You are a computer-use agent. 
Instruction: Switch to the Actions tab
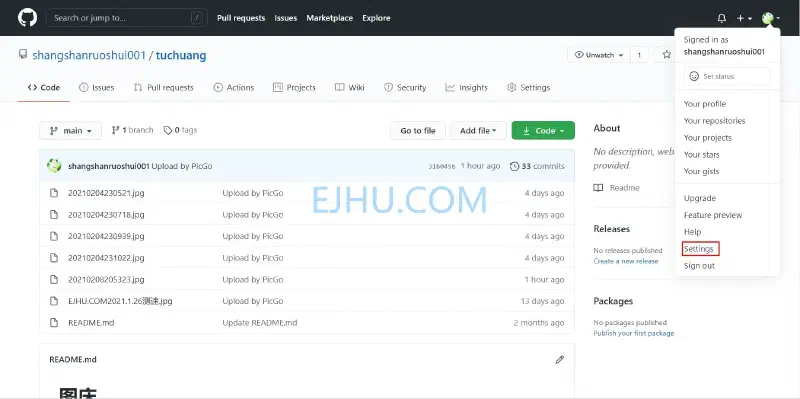(x=234, y=88)
